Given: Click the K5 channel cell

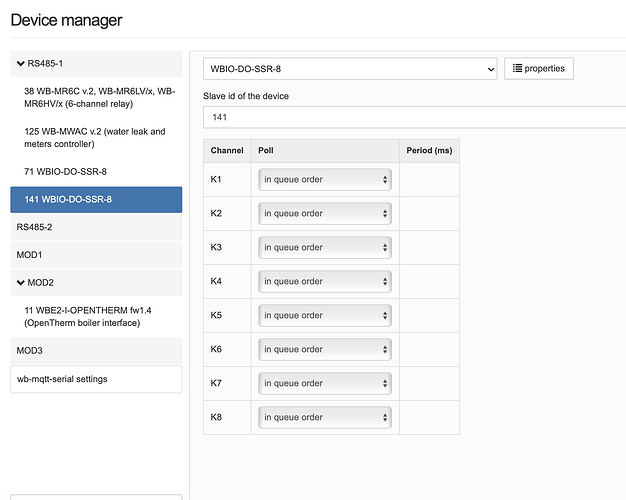Looking at the screenshot, I should pyautogui.click(x=227, y=315).
